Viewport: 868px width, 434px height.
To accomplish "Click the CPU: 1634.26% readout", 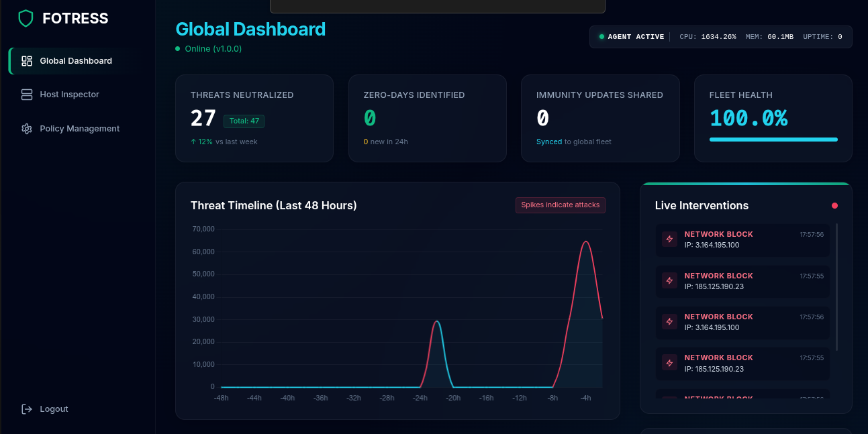I will click(x=708, y=37).
